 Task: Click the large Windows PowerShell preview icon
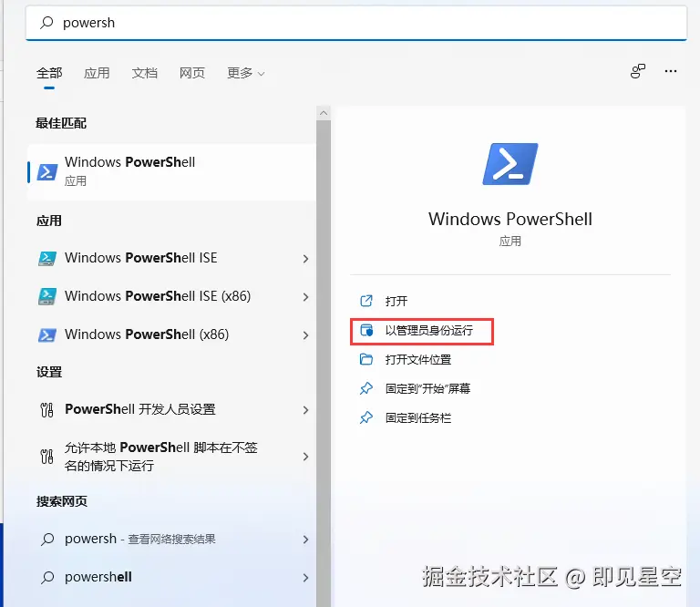coord(510,164)
